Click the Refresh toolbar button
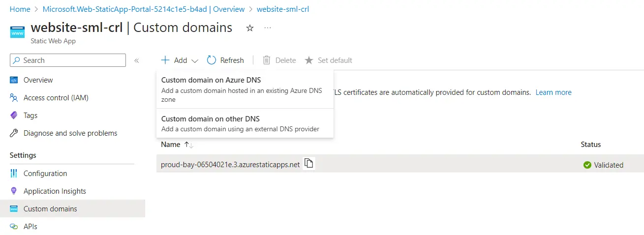The image size is (644, 235). [226, 60]
